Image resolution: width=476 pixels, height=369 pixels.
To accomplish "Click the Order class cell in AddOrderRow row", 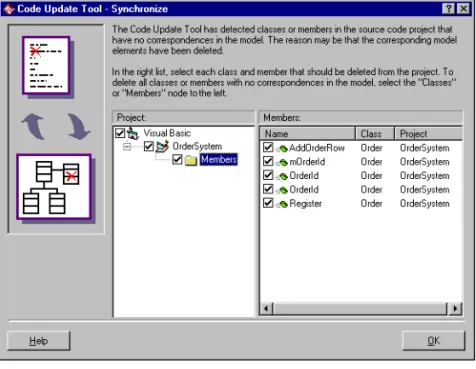I will click(x=371, y=148).
